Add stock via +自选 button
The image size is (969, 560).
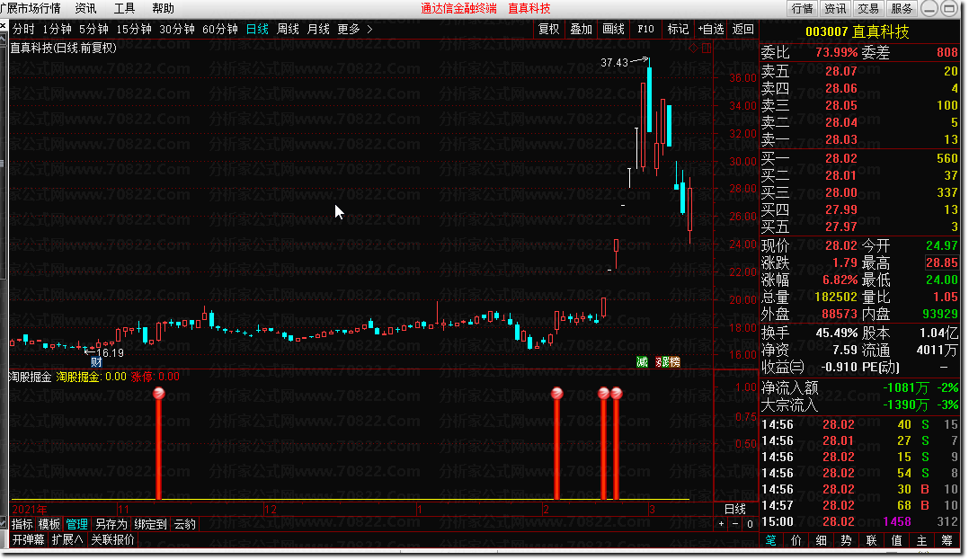click(x=711, y=29)
